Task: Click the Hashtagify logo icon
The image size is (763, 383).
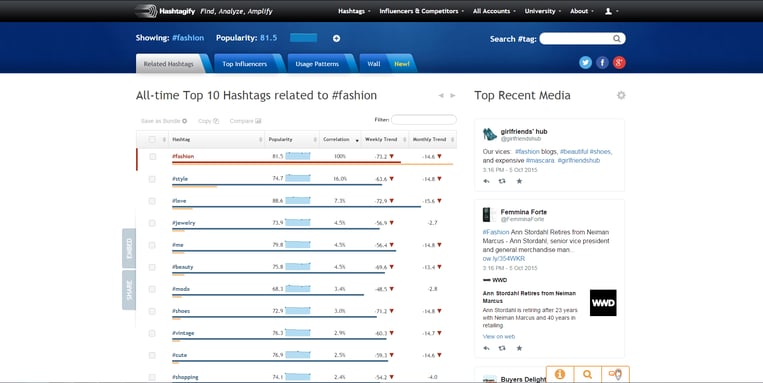Action: pyautogui.click(x=146, y=11)
